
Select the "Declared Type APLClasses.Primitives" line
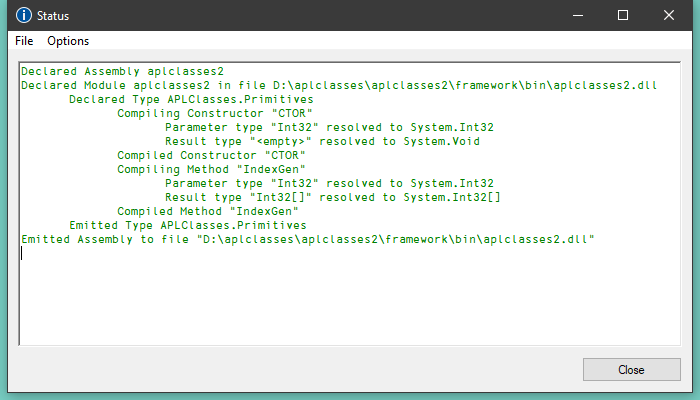click(190, 100)
